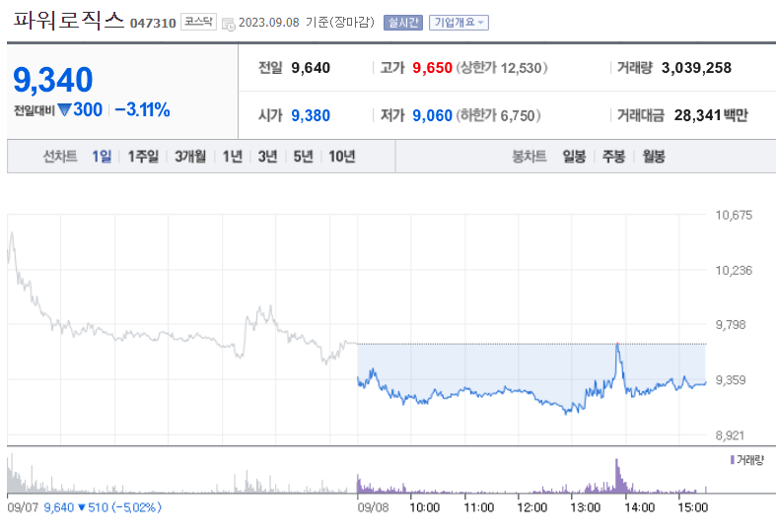Image resolution: width=776 pixels, height=532 pixels.
Task: Click the trading value 28,341 백만
Action: click(711, 115)
